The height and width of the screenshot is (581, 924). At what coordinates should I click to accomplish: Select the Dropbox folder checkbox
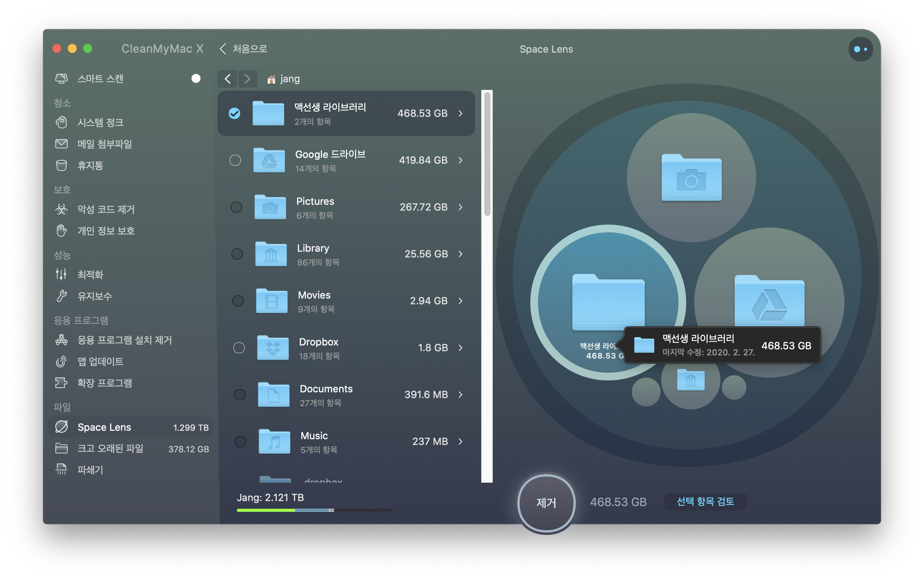point(239,348)
